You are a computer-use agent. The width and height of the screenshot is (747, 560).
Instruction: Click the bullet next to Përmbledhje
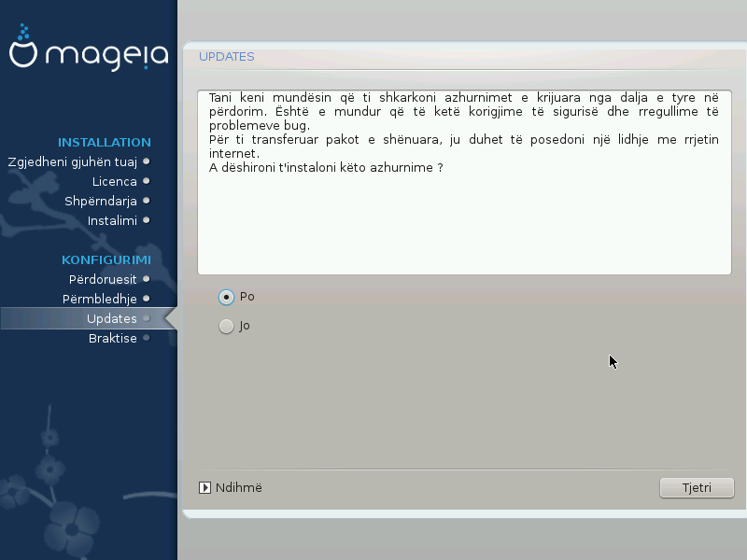(147, 299)
